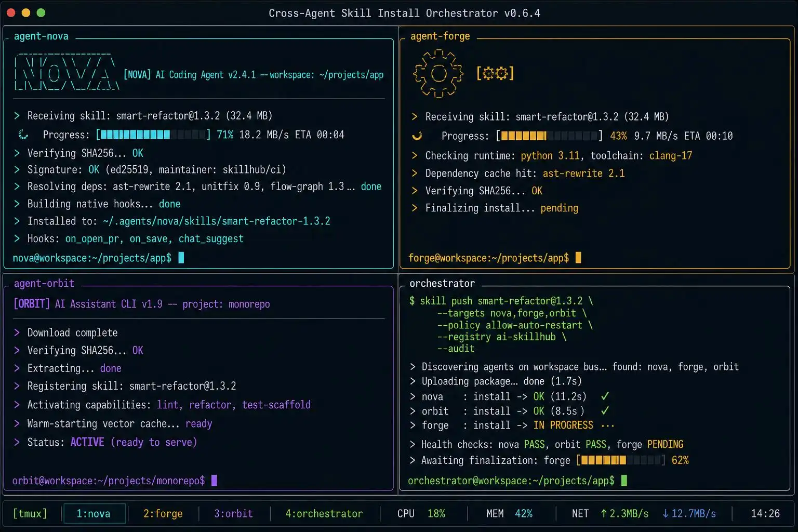Click the upload arrow in NET status
The width and height of the screenshot is (798, 532).
pos(604,513)
